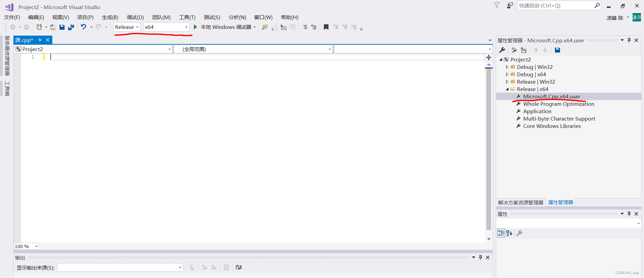The width and height of the screenshot is (644, 278).
Task: Add existing property sheet icon
Action: click(524, 50)
